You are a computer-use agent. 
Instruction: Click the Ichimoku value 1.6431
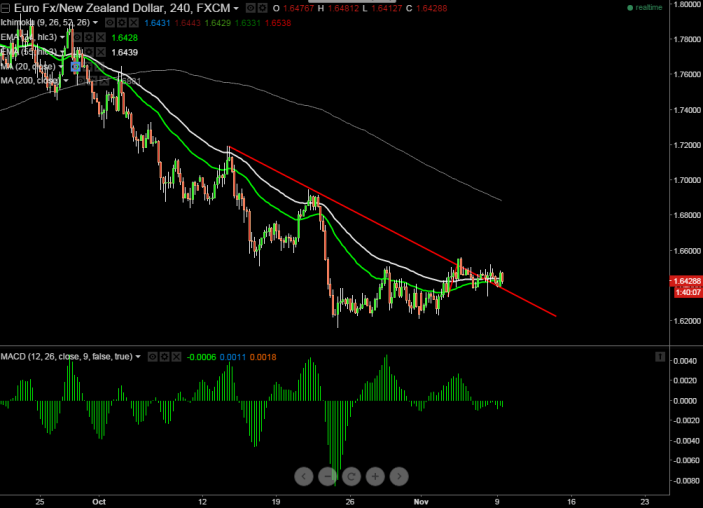157,23
